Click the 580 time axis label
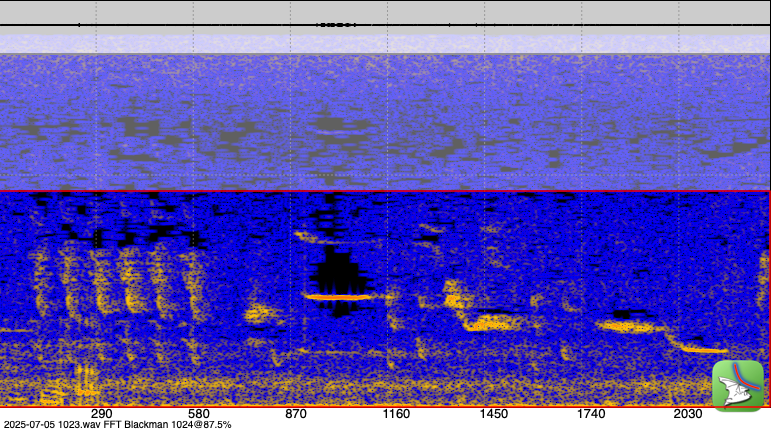The height and width of the screenshot is (433, 771). coord(198,414)
